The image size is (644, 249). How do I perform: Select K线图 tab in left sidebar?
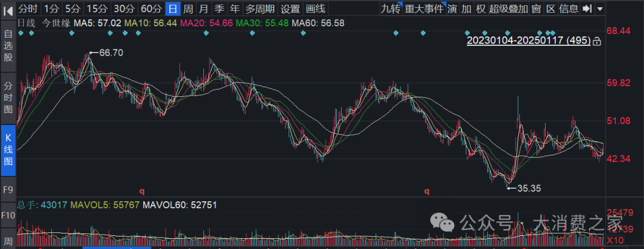pos(8,150)
